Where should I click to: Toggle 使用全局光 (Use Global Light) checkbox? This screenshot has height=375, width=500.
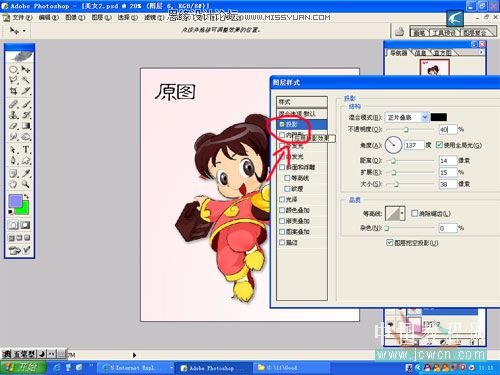point(439,145)
